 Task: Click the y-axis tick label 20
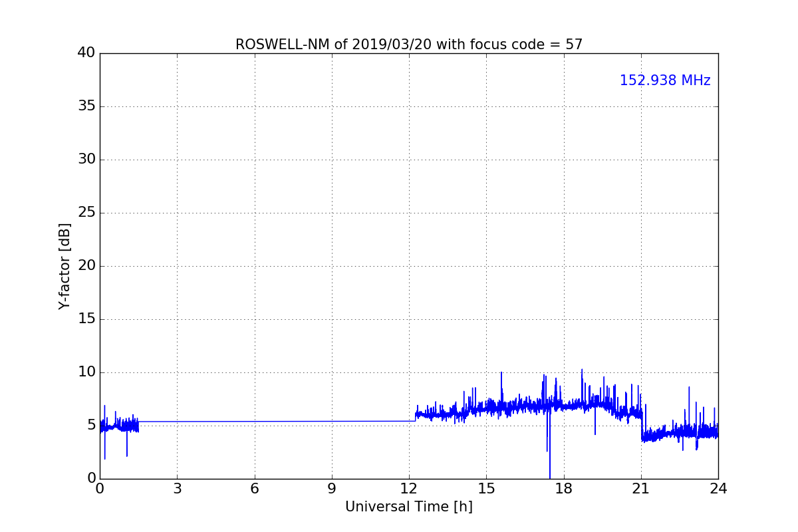click(86, 266)
